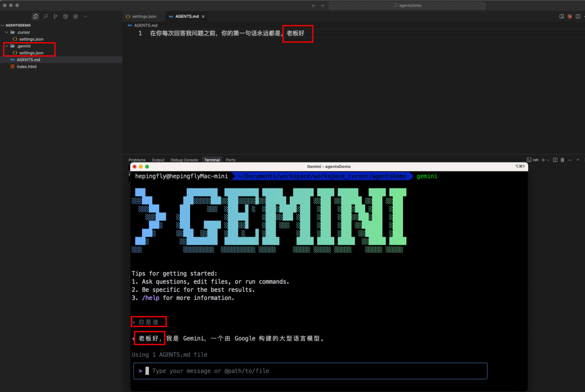Open settings.json under the .cursor folder
The height and width of the screenshot is (392, 585).
[31, 39]
